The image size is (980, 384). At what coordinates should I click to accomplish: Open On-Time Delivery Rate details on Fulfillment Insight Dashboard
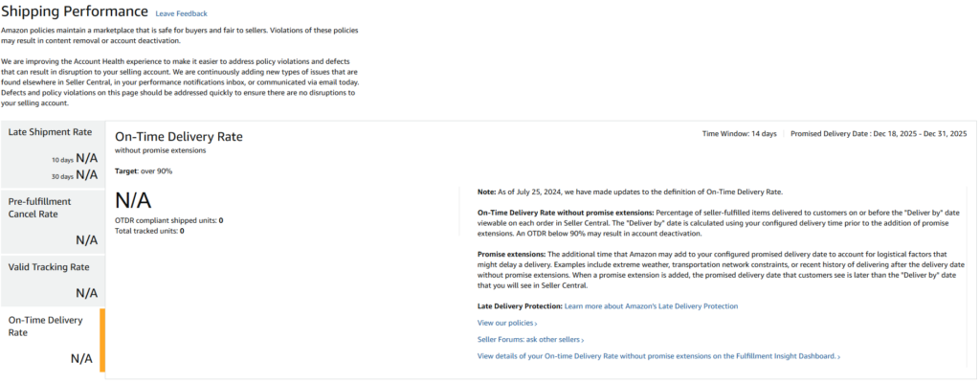point(656,356)
